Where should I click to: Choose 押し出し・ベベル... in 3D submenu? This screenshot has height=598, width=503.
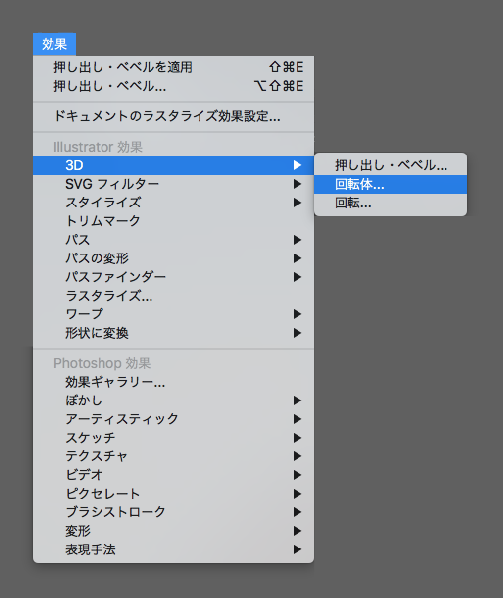tap(391, 165)
